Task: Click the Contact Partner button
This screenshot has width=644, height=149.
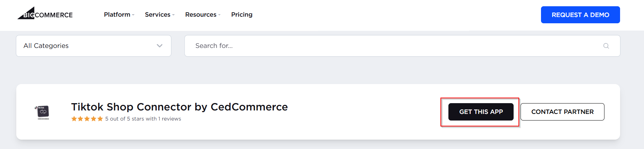Action: [562, 112]
